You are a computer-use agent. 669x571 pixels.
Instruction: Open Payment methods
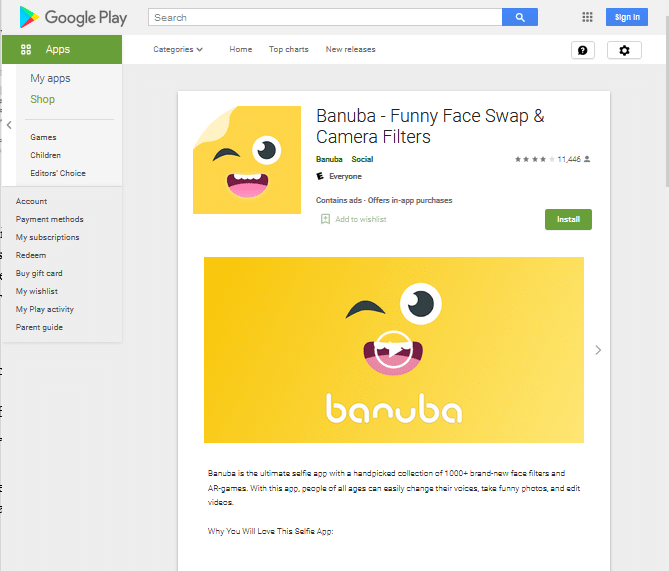tap(49, 219)
